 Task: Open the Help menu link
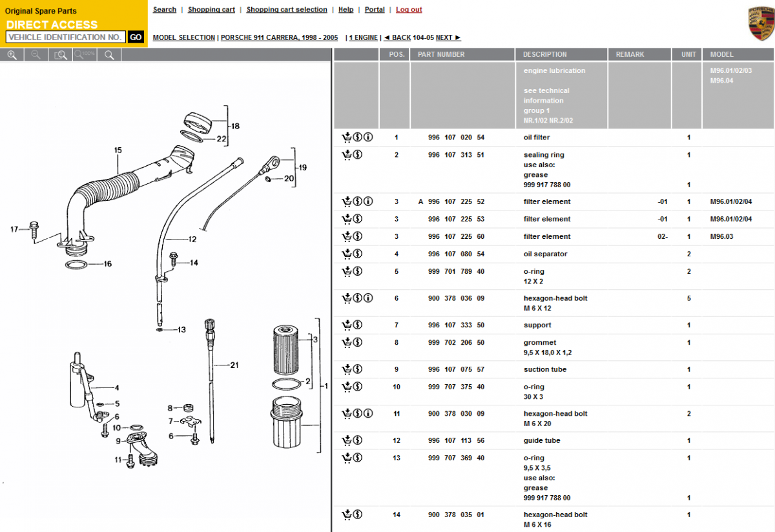point(346,10)
